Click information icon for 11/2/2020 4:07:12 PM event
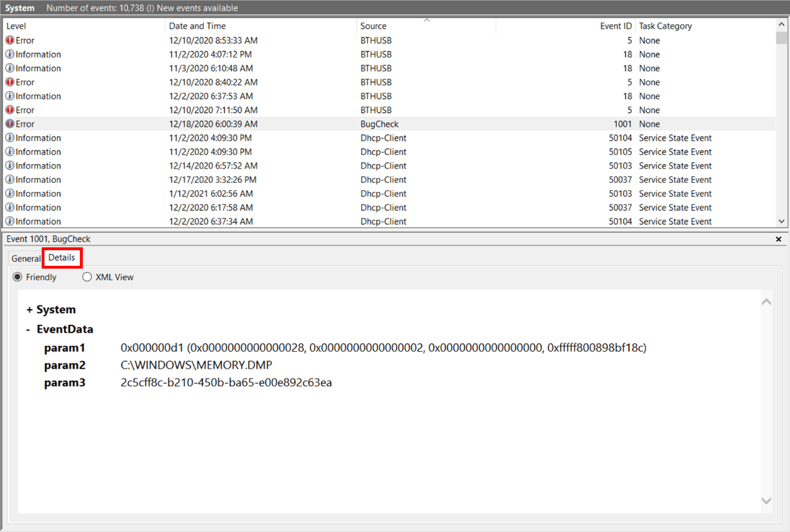790x532 pixels. (x=10, y=54)
